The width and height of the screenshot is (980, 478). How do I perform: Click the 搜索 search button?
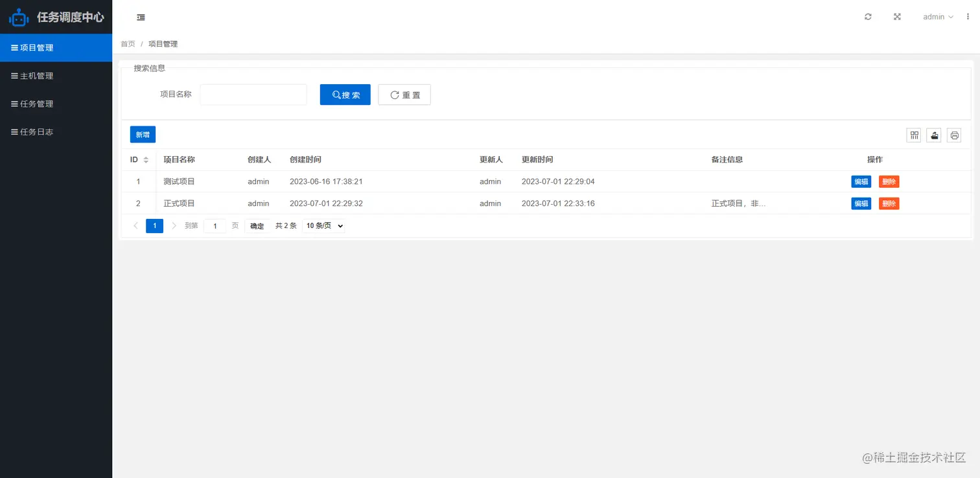tap(345, 95)
